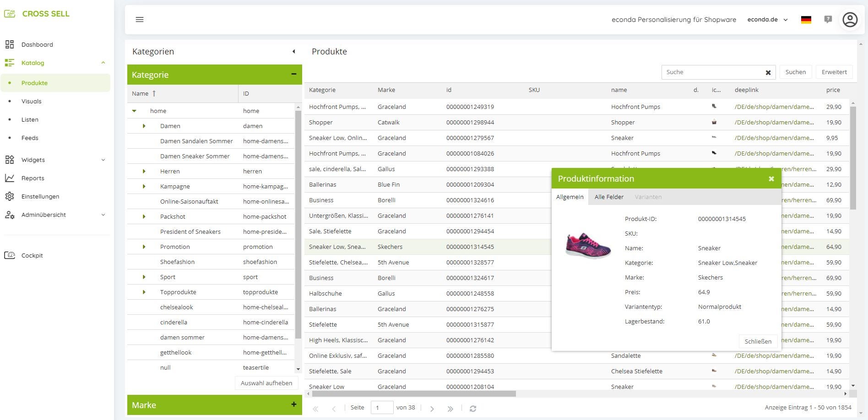
Task: Click the category tree vertical scrollbar
Action: (x=298, y=224)
